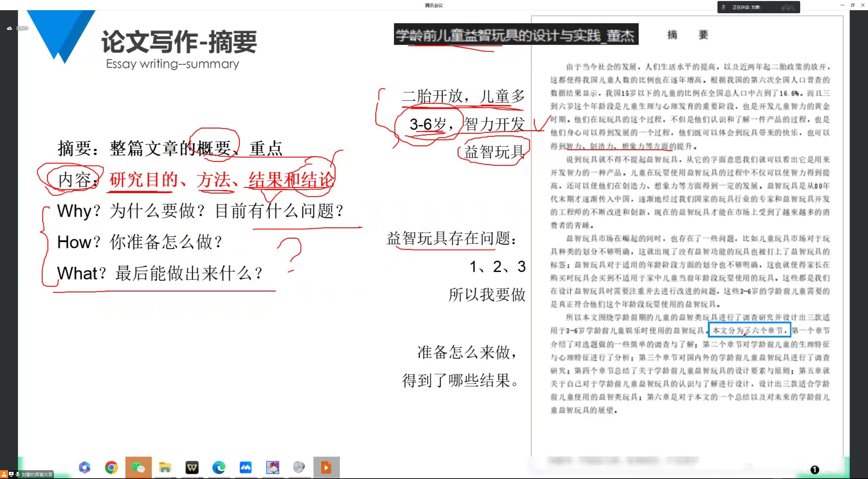Click the thesis title banner text
Image resolution: width=868 pixels, height=479 pixels.
pos(516,34)
